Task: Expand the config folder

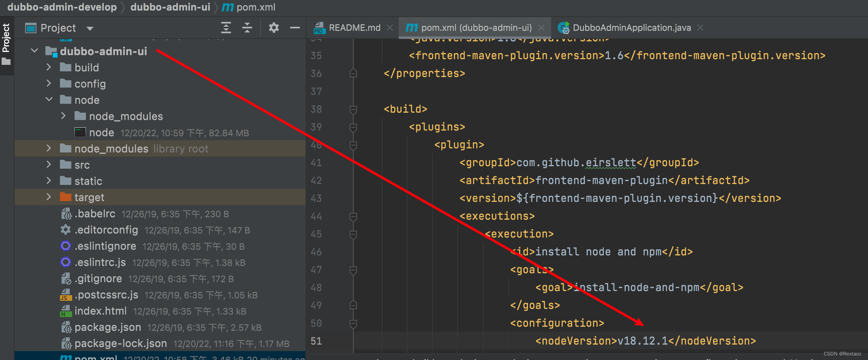Action: pos(49,84)
